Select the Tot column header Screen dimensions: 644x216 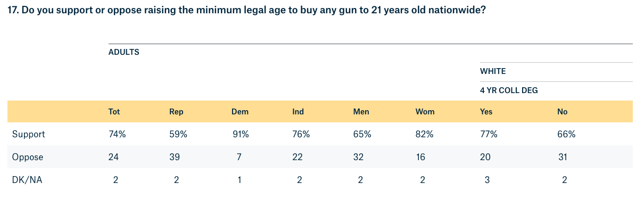coord(114,112)
